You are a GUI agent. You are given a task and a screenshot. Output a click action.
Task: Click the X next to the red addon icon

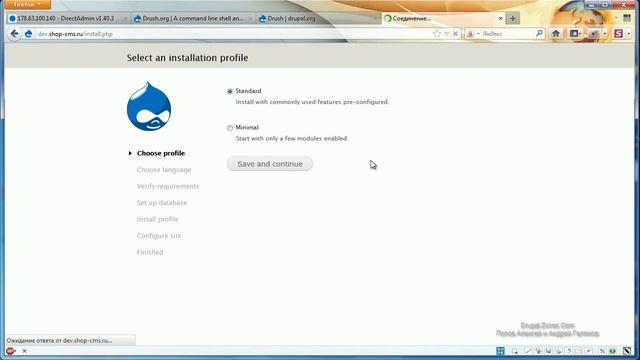click(x=24, y=351)
